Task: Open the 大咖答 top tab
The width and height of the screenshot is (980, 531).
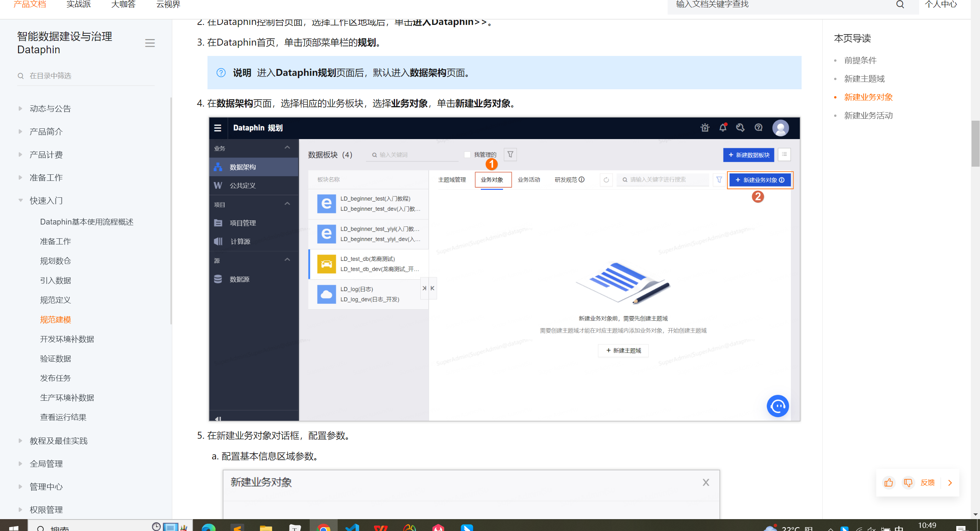Action: pyautogui.click(x=123, y=4)
